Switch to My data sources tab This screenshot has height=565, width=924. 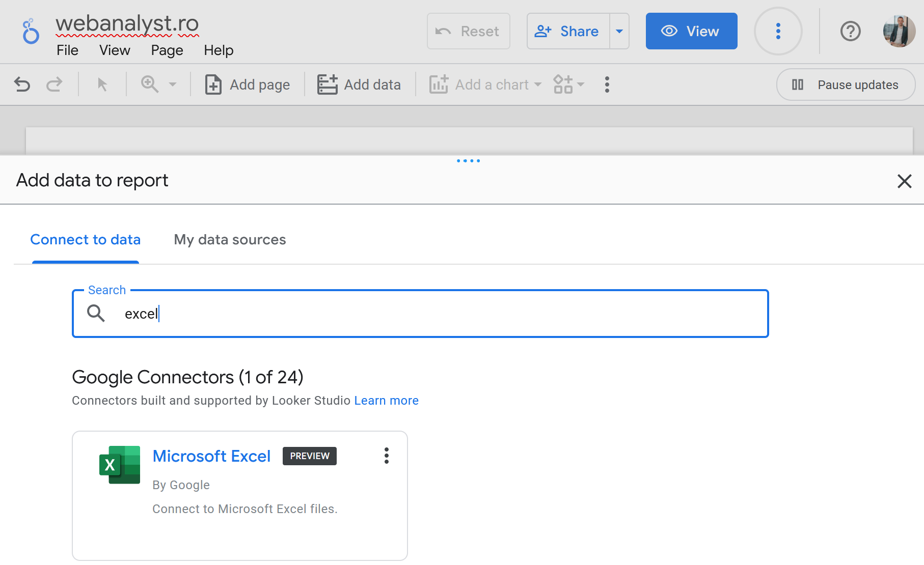tap(230, 240)
